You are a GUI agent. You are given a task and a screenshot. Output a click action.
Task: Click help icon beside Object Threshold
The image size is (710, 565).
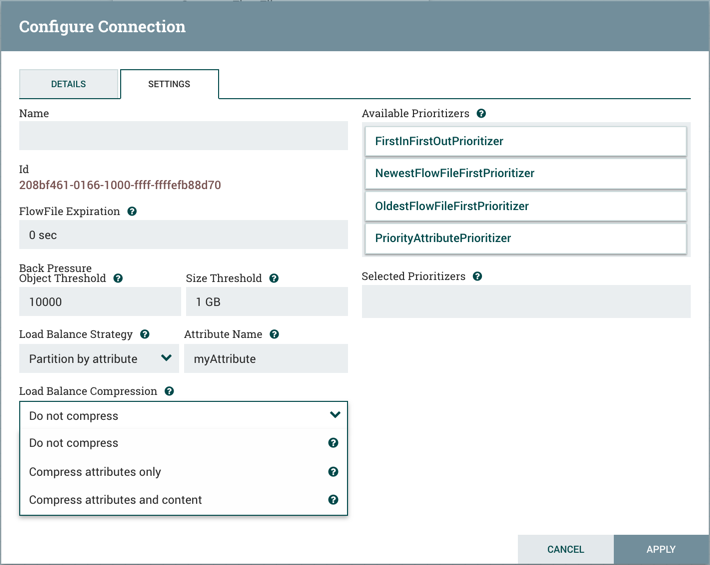[x=118, y=279]
